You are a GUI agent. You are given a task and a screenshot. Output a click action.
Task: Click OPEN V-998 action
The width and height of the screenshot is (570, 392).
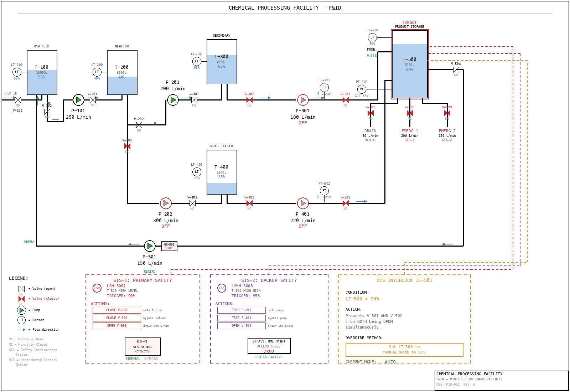click(x=117, y=326)
